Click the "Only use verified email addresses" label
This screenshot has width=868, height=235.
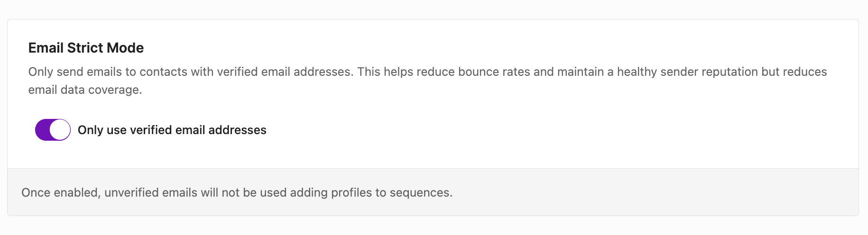(172, 130)
